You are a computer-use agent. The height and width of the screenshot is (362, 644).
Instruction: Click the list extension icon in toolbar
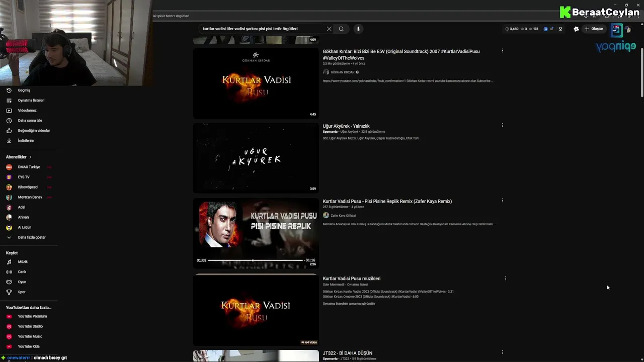pos(552,29)
